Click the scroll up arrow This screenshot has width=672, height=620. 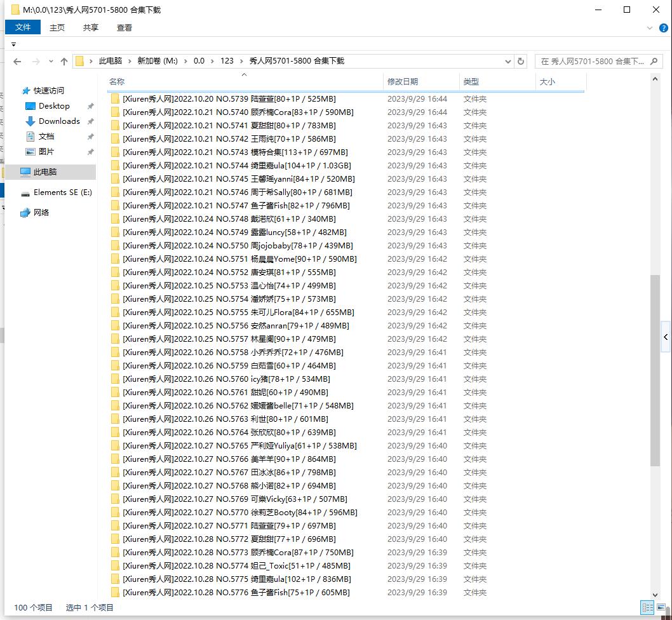pos(655,79)
